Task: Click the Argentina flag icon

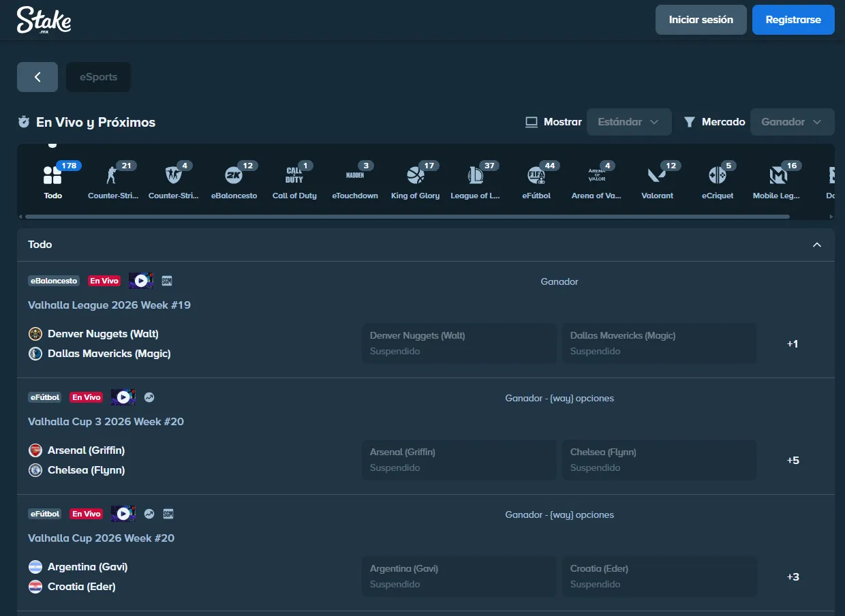Action: (35, 567)
